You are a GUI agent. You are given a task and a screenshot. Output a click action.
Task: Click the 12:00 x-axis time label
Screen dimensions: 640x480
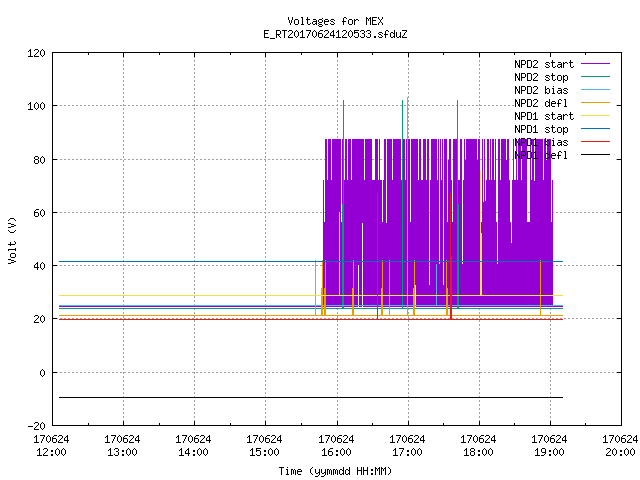pyautogui.click(x=51, y=452)
